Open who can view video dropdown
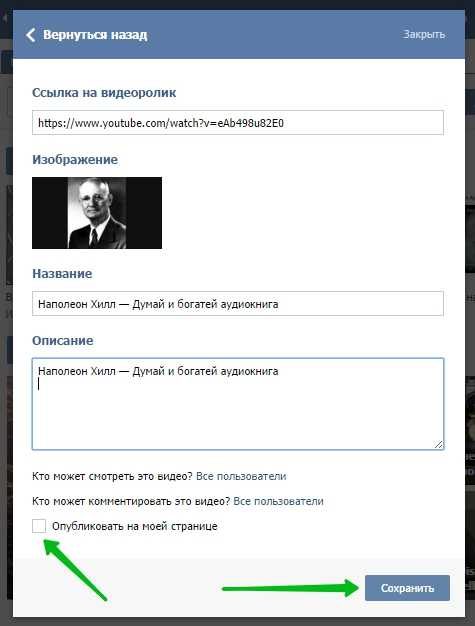 pos(241,476)
